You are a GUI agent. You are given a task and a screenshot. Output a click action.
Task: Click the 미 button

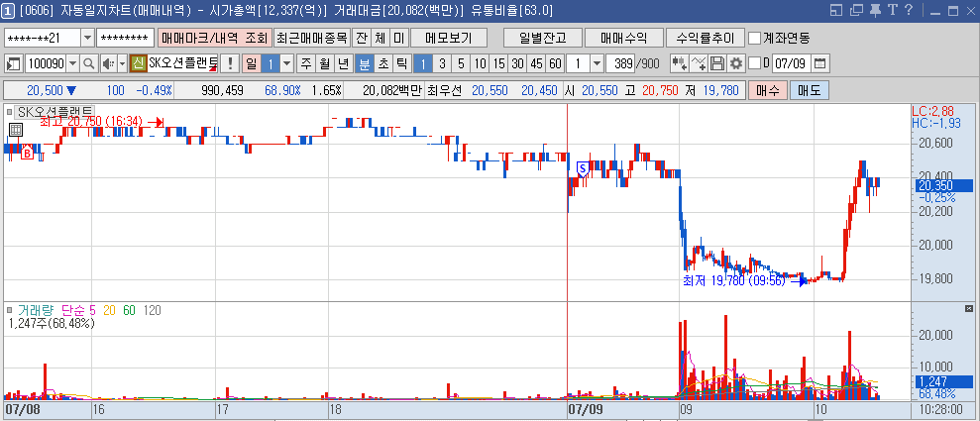click(398, 38)
